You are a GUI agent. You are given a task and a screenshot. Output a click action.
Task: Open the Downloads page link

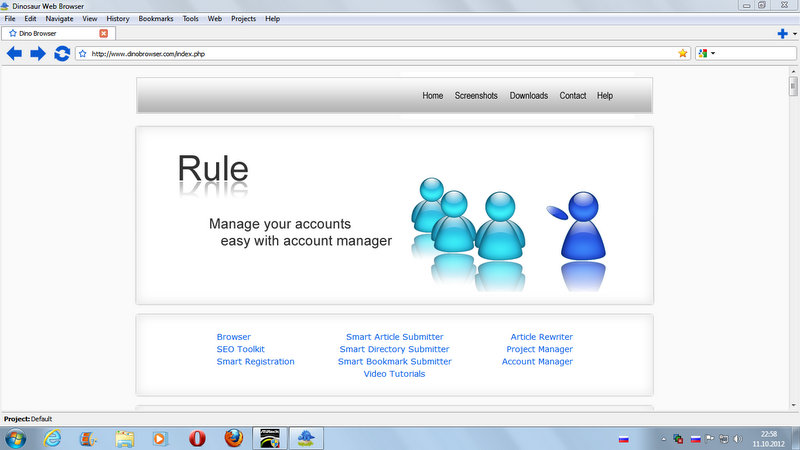[529, 95]
